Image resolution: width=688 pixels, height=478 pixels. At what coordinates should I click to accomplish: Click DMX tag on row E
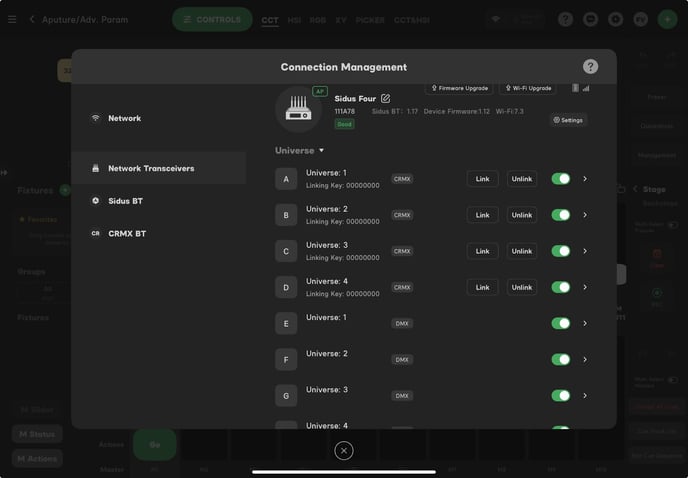[x=402, y=323]
